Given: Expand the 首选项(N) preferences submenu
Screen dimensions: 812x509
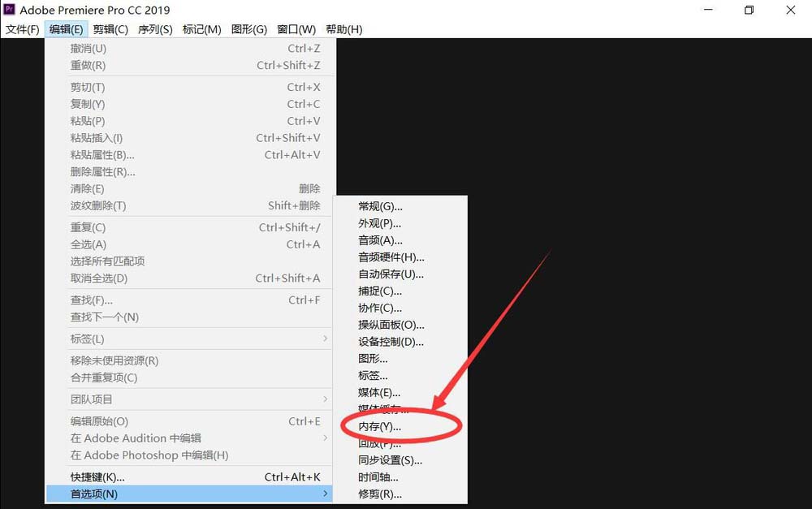Looking at the screenshot, I should tap(189, 494).
